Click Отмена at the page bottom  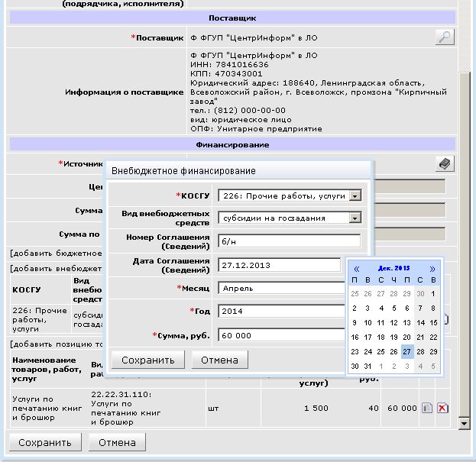[x=117, y=442]
